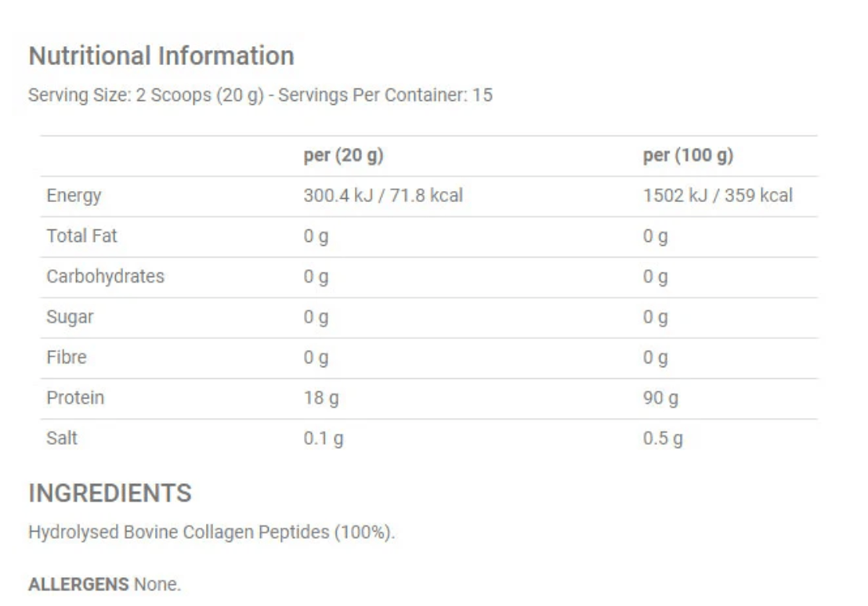The width and height of the screenshot is (868, 606).
Task: Click the Hydrolysed Bovine Collagen Peptides text
Action: (212, 533)
